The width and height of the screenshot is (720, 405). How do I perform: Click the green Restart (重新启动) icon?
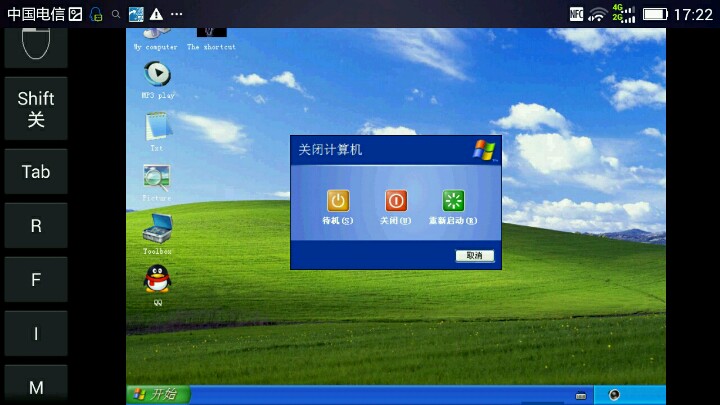453,201
